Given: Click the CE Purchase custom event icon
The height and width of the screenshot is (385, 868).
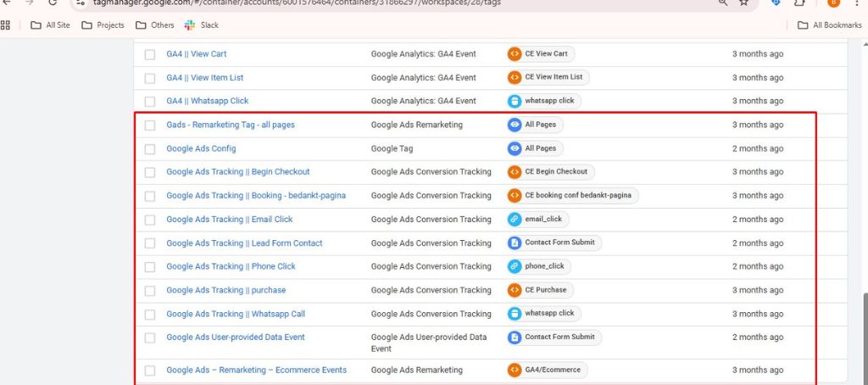Looking at the screenshot, I should [514, 290].
